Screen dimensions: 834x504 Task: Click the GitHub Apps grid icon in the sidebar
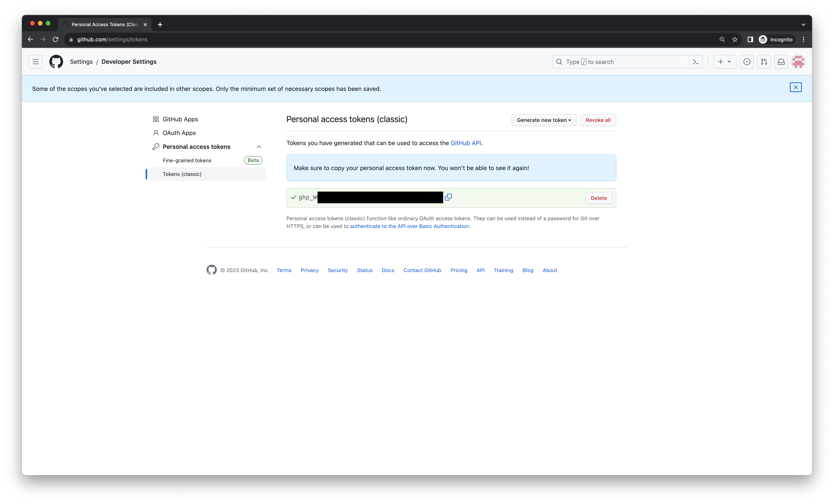pyautogui.click(x=156, y=119)
